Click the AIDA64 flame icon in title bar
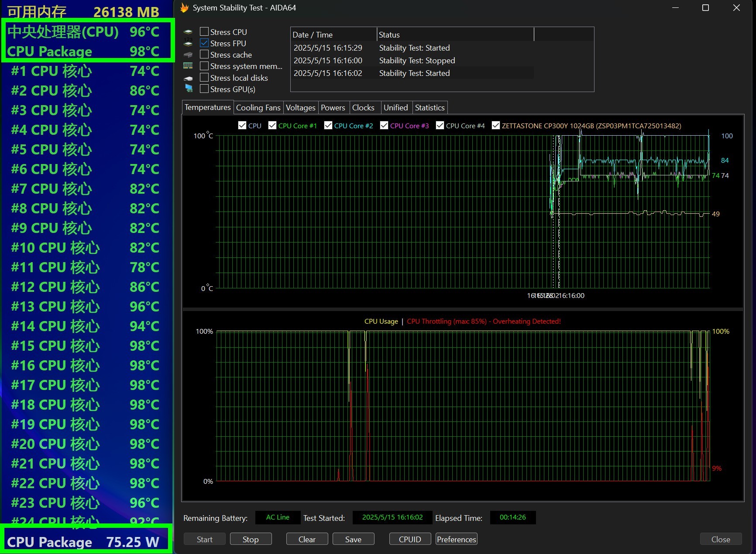This screenshot has height=554, width=756. pos(184,8)
